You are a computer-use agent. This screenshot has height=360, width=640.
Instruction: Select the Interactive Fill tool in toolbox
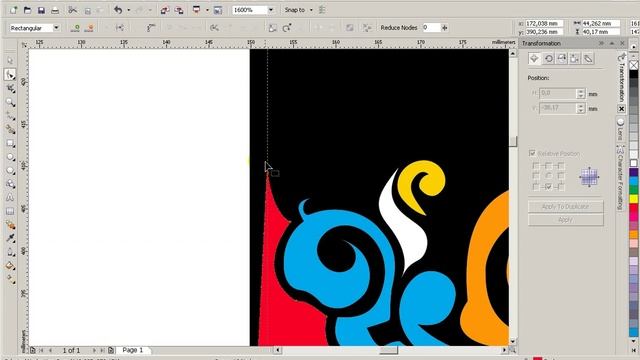point(10,280)
